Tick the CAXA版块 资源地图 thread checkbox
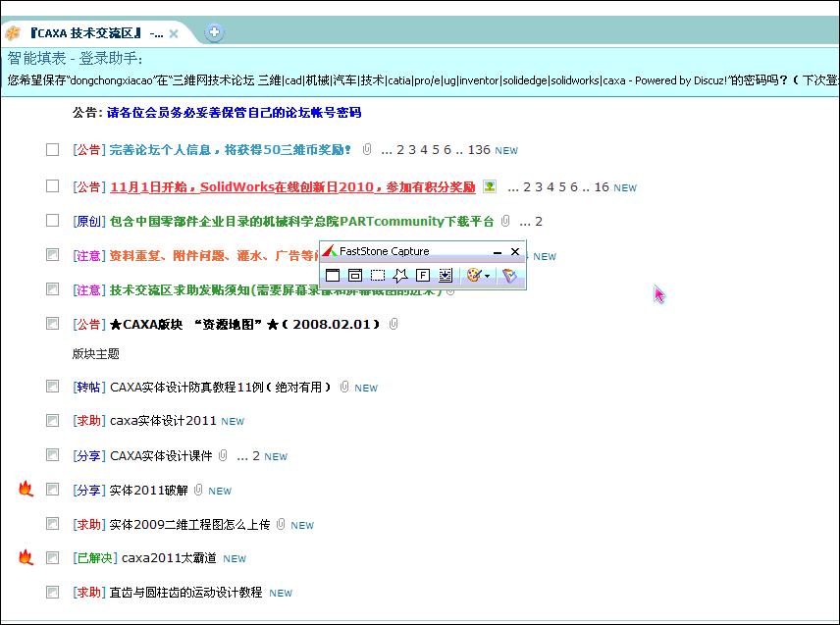Image resolution: width=840 pixels, height=625 pixels. (53, 324)
